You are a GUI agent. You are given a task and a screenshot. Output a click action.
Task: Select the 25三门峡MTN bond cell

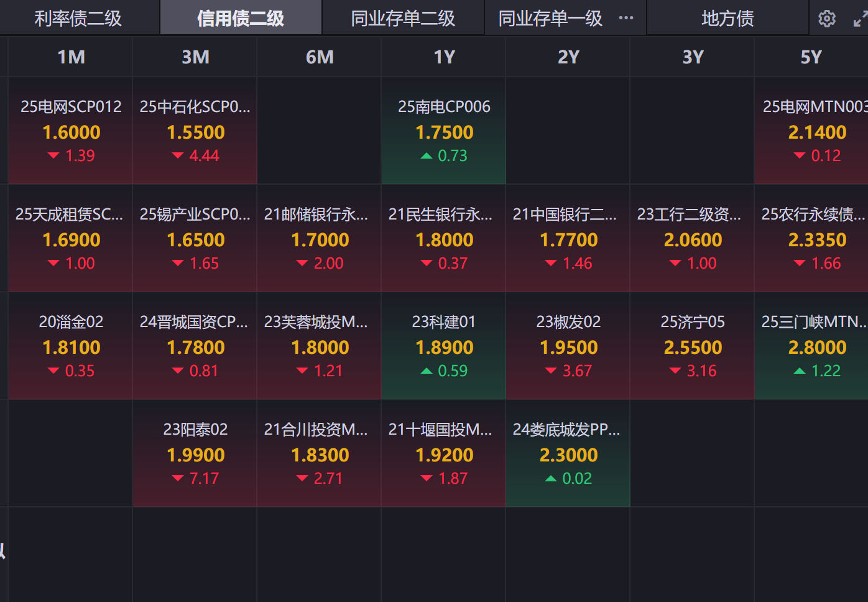click(x=812, y=346)
